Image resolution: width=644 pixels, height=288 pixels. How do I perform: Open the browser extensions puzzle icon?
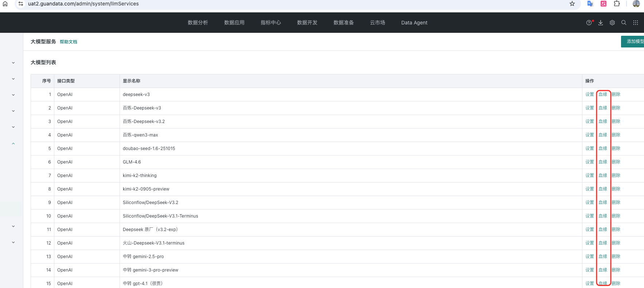(617, 4)
